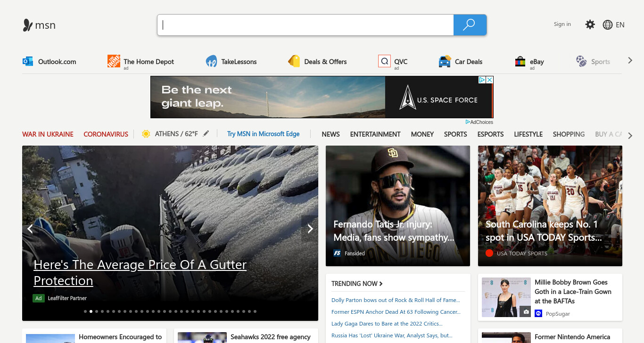Select the NEWS tab
Viewport: 644px width, 343px height.
pyautogui.click(x=330, y=134)
